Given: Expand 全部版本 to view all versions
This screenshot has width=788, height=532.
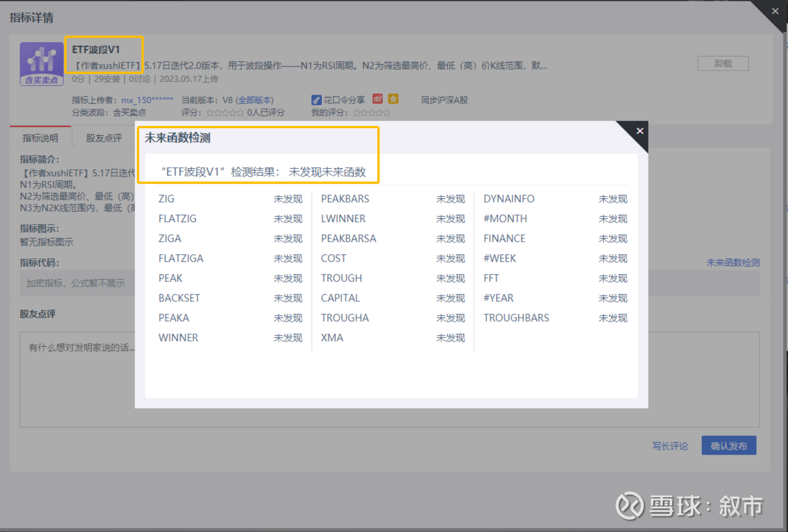Looking at the screenshot, I should click(255, 100).
